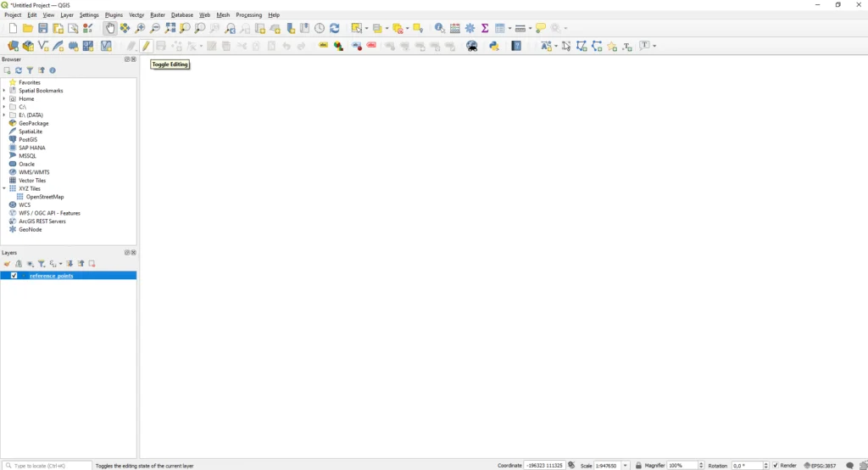This screenshot has width=868, height=470.
Task: Click New SpatiaLite Layer feather icon
Action: [x=58, y=46]
